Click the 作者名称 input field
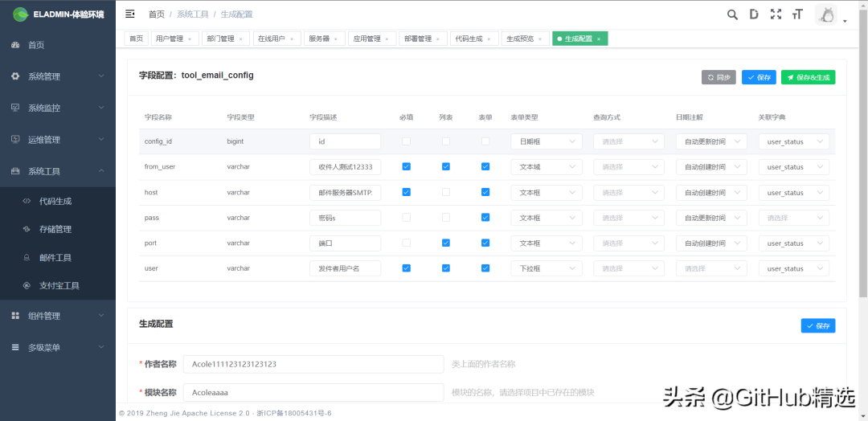 [x=313, y=364]
